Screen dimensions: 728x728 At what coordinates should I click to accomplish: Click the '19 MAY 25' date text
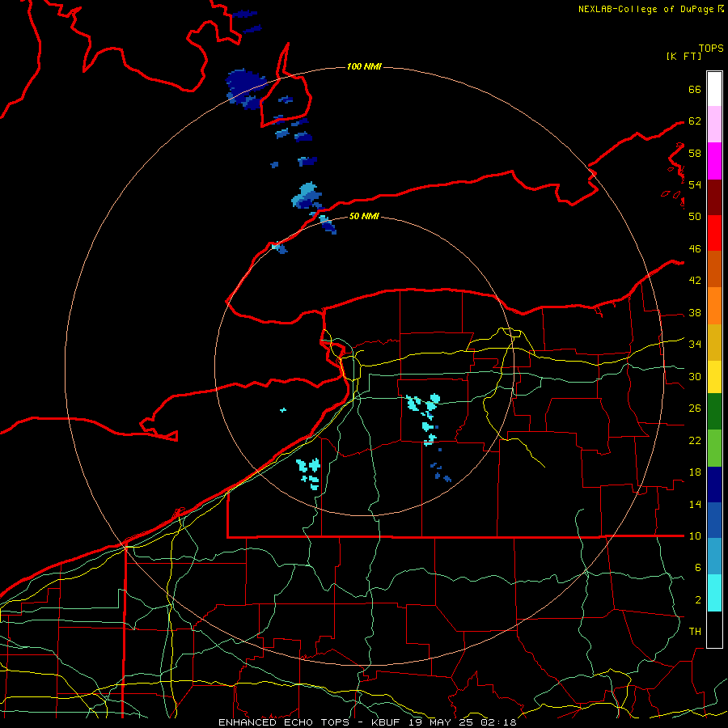[441, 722]
